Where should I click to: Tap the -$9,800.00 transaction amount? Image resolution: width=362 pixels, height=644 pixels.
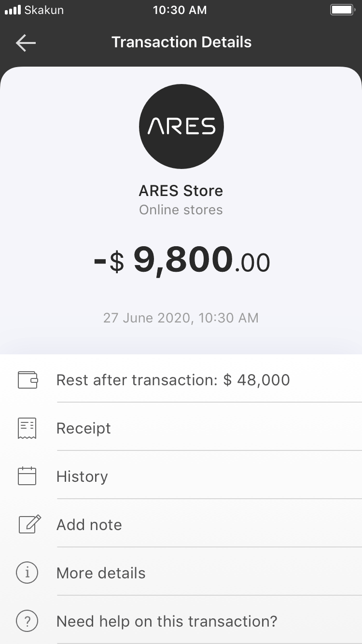[181, 261]
